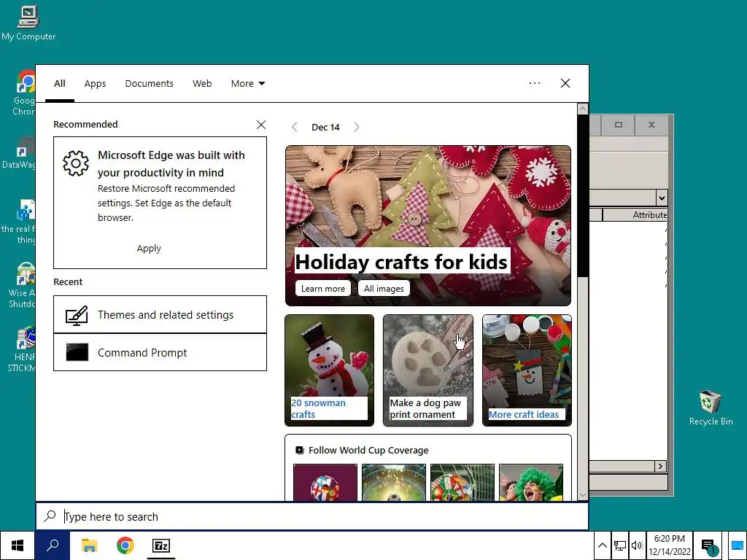
Task: Go to next day arrow
Action: tap(356, 127)
